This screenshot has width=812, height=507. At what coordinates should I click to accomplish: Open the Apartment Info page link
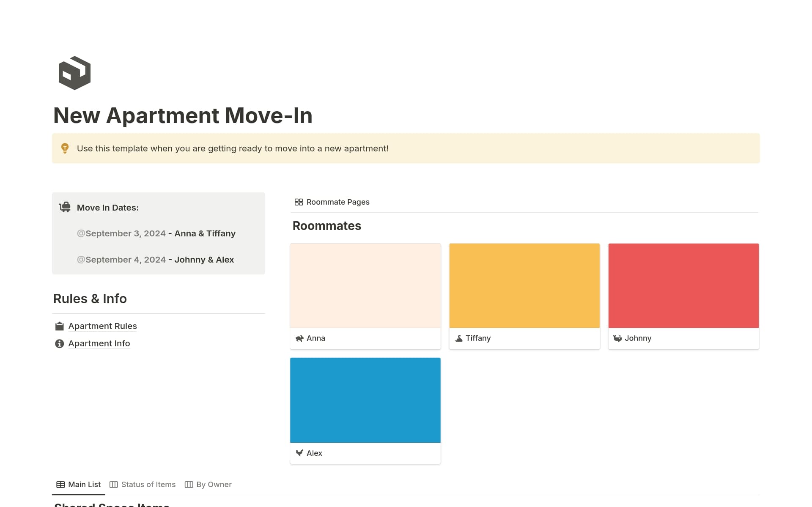click(x=99, y=343)
